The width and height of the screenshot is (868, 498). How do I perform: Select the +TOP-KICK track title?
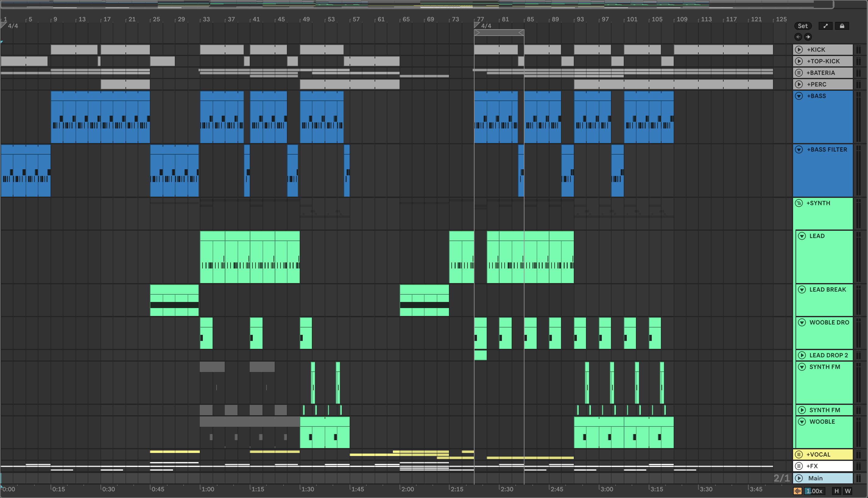point(823,61)
